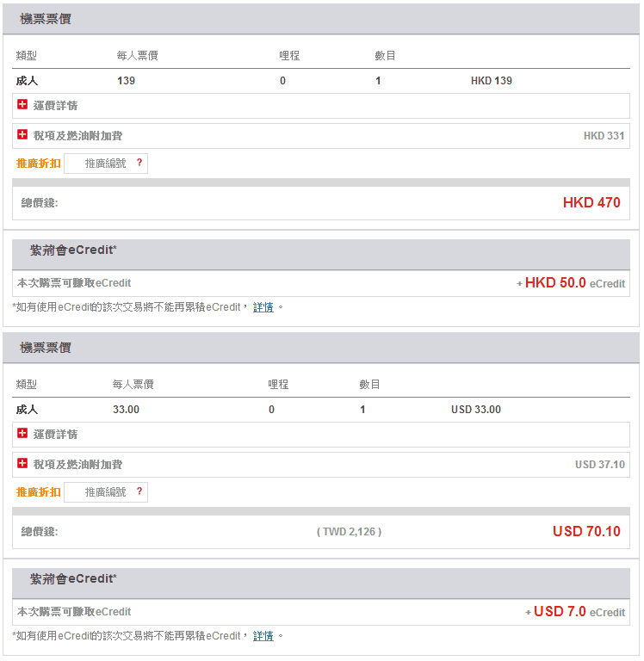Screen dimensions: 644x661
Task: Click the question mark help icon in the USD promo field
Action: [x=139, y=491]
